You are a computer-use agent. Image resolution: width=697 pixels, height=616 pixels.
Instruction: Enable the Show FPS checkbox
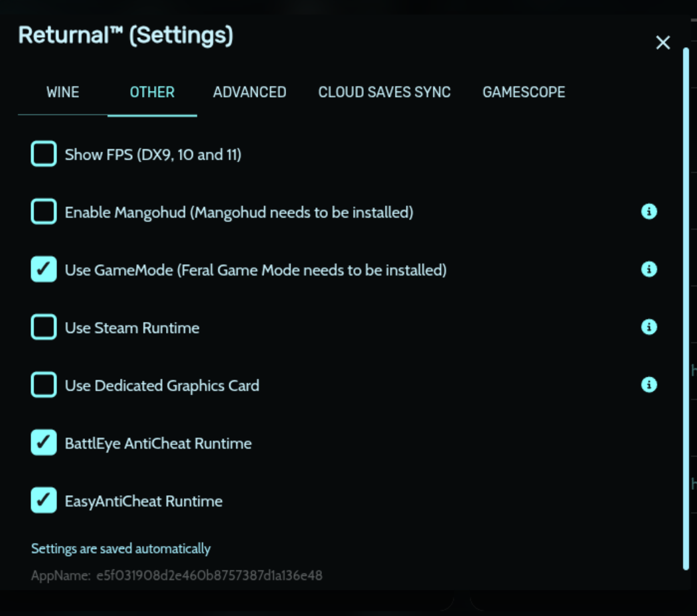tap(44, 155)
